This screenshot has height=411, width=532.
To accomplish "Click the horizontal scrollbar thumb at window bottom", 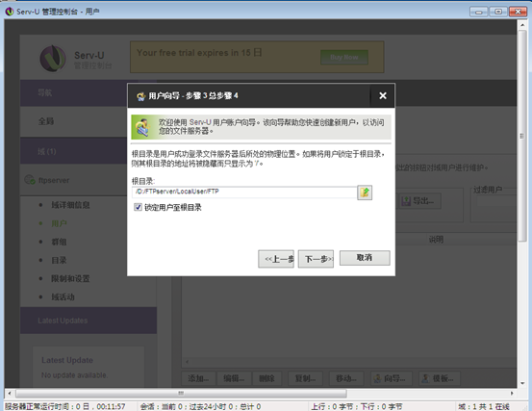I will coord(181,394).
